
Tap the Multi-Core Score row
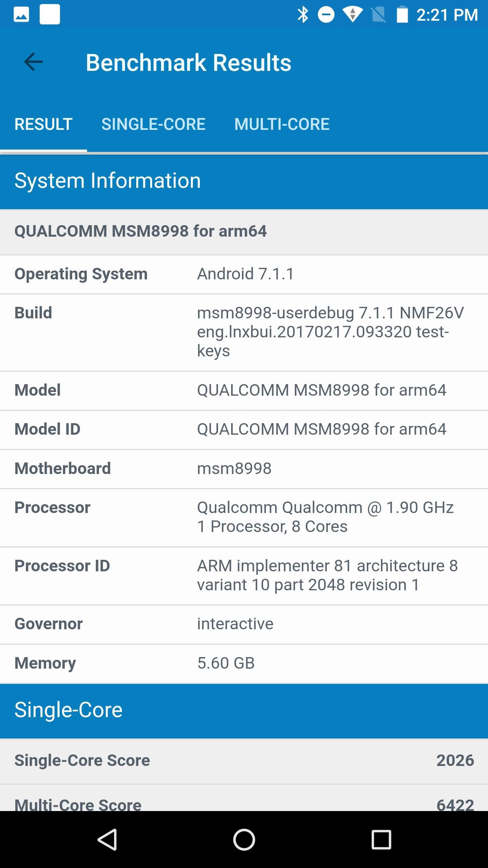coord(244,804)
